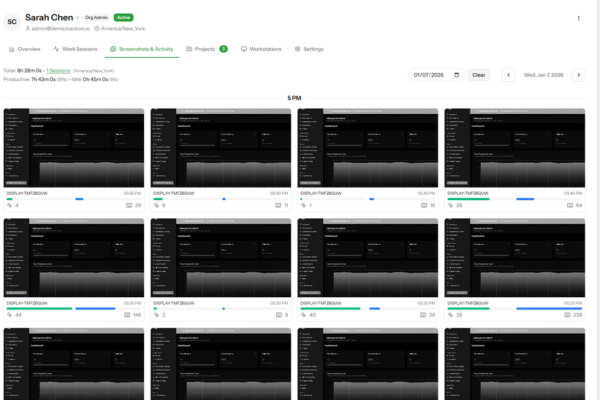
Task: Click the Sarah Chen name heading
Action: (49, 18)
